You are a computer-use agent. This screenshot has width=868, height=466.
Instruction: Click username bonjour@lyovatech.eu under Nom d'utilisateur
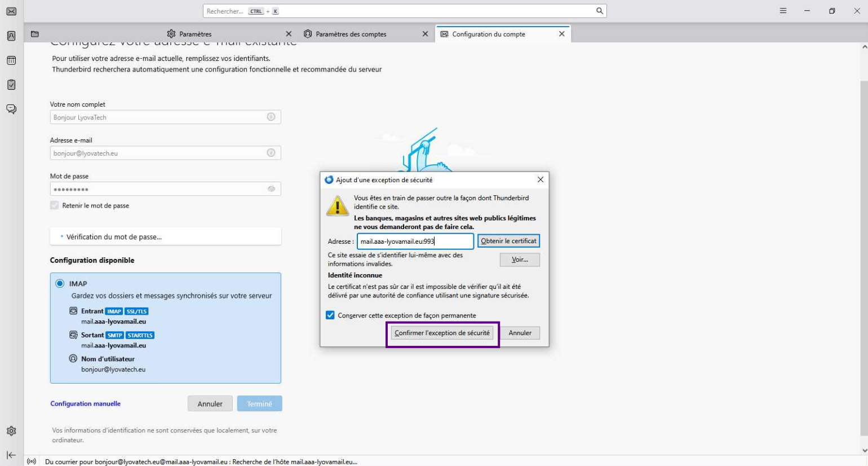click(x=113, y=370)
